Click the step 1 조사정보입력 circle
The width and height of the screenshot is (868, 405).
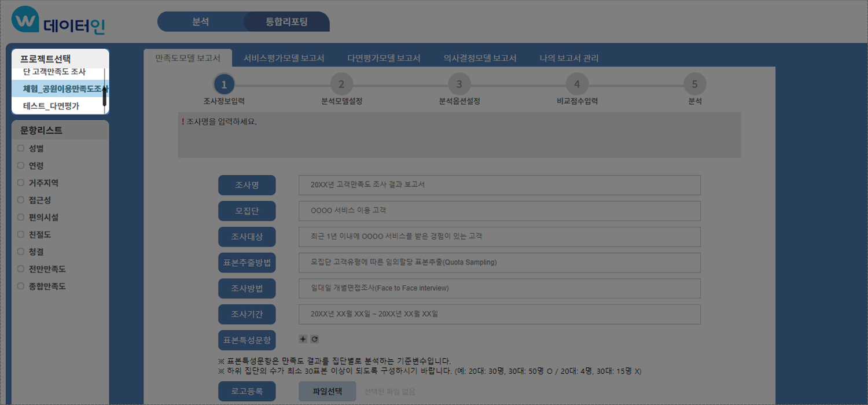coord(224,84)
